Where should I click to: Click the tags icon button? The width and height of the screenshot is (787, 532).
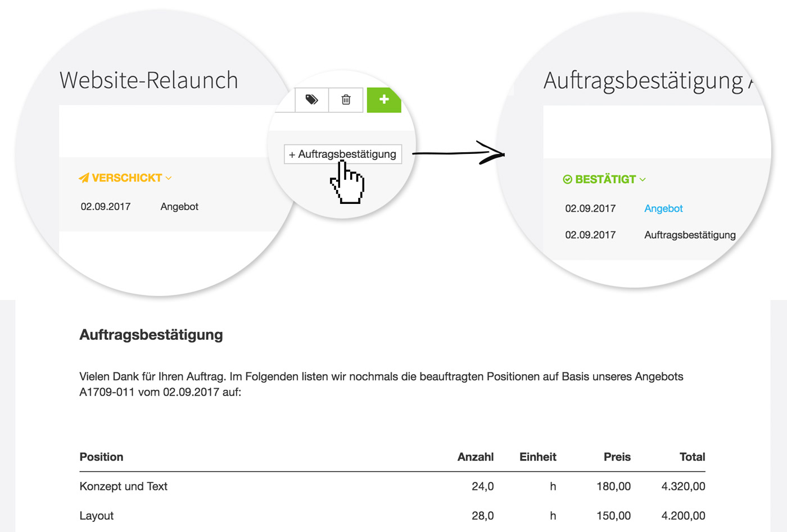pyautogui.click(x=311, y=100)
